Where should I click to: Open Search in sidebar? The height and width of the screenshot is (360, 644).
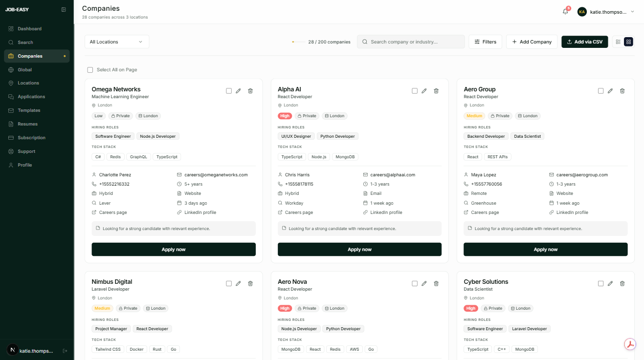click(37, 42)
